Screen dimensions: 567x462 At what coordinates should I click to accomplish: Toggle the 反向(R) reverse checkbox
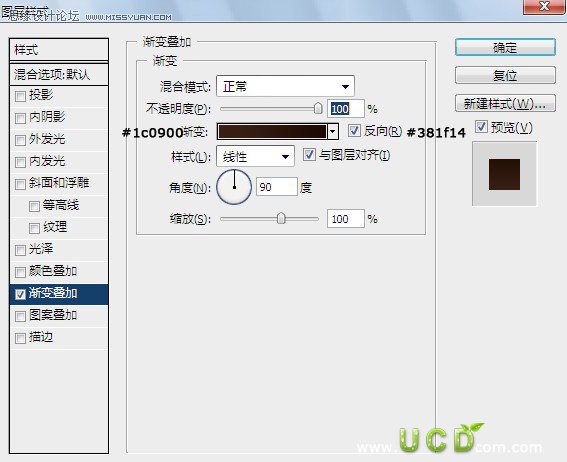354,131
